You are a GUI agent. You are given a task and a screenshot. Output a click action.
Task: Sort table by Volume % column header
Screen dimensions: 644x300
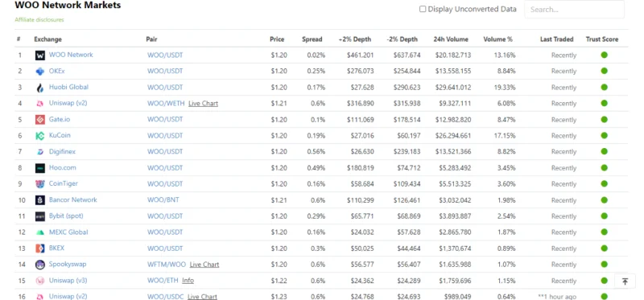click(x=497, y=39)
